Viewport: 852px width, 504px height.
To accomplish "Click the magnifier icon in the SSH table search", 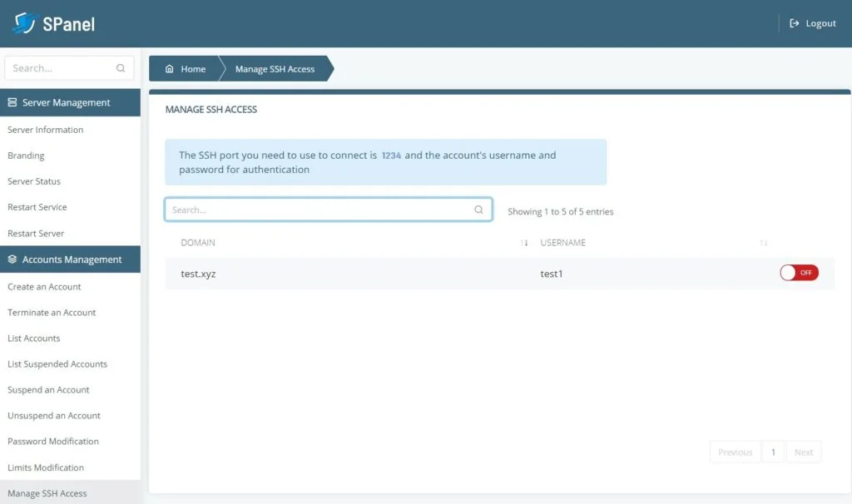I will (478, 210).
